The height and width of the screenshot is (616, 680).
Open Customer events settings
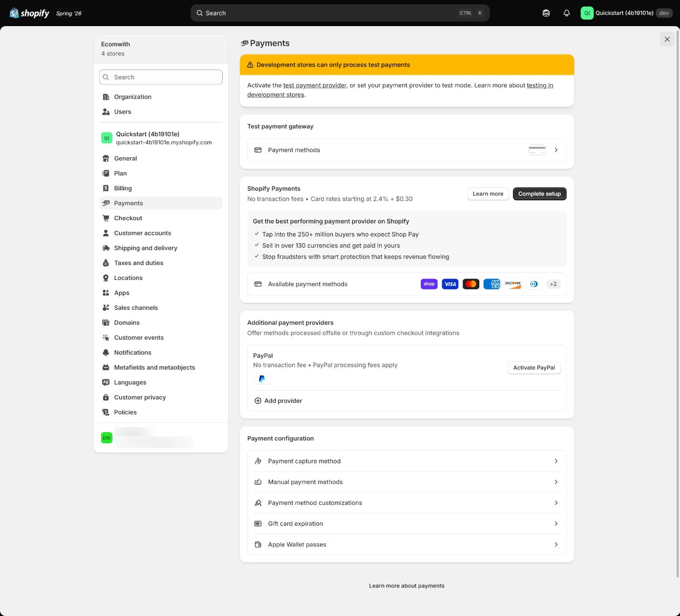click(161, 338)
